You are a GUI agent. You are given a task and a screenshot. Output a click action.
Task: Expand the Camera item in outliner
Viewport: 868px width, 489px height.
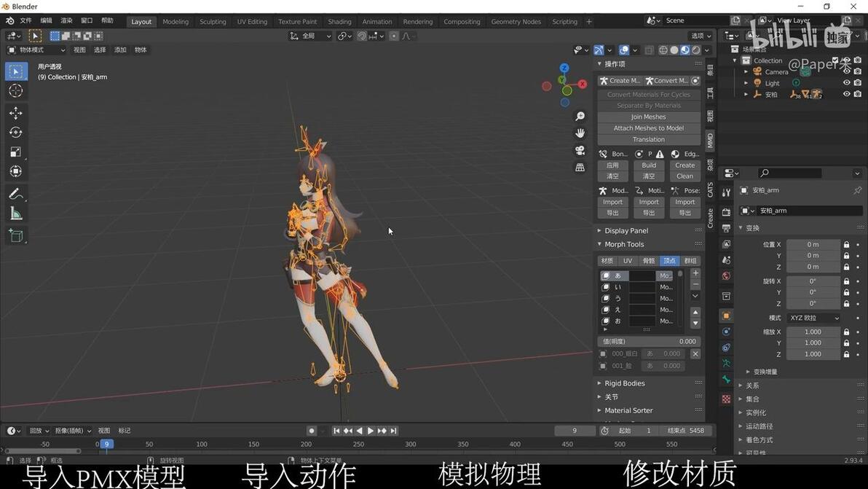pyautogui.click(x=746, y=72)
